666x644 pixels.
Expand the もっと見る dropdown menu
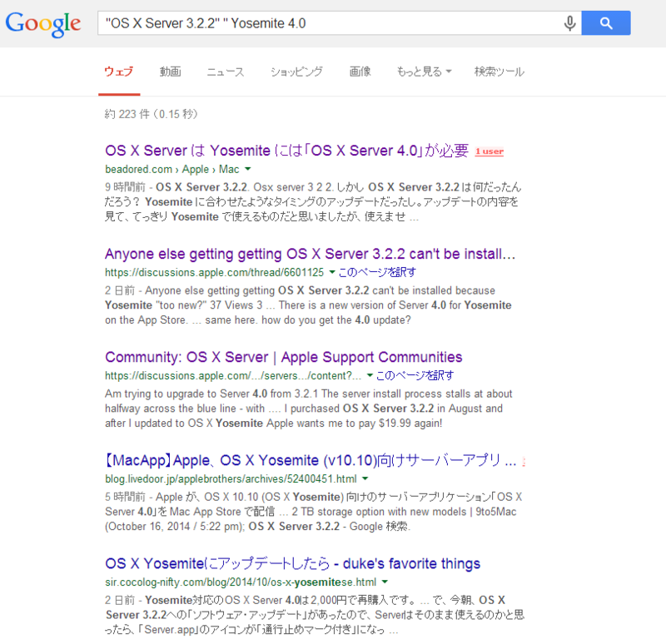point(424,72)
